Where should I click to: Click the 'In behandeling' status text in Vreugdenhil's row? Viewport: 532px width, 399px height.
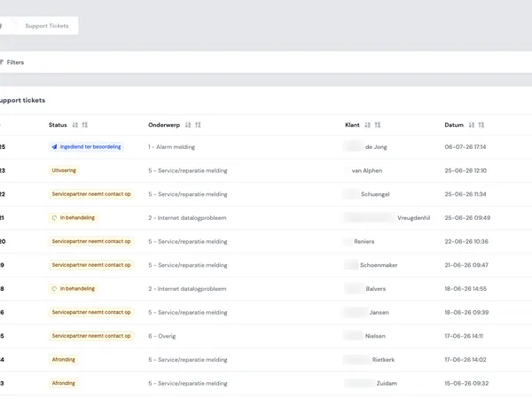pyautogui.click(x=77, y=218)
